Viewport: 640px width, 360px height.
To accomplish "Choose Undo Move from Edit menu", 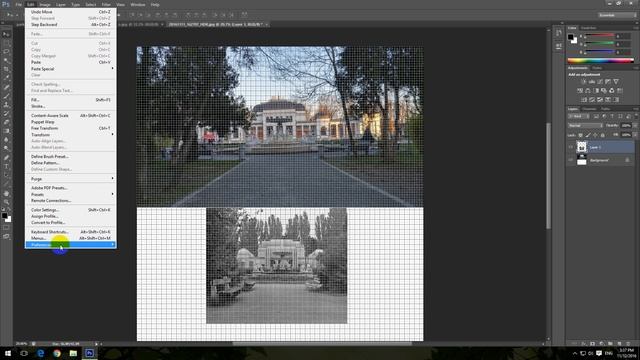I will (71, 12).
